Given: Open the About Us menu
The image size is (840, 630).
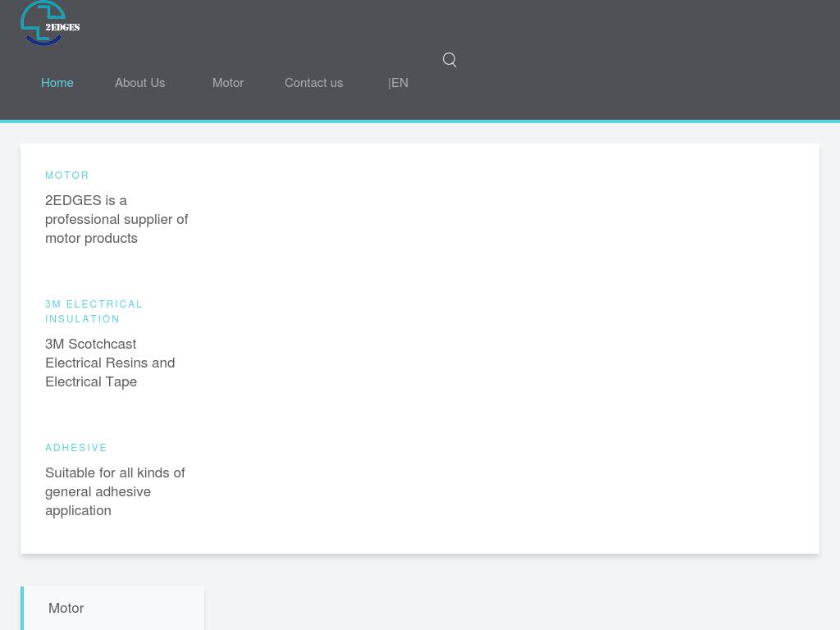Looking at the screenshot, I should coord(139,83).
